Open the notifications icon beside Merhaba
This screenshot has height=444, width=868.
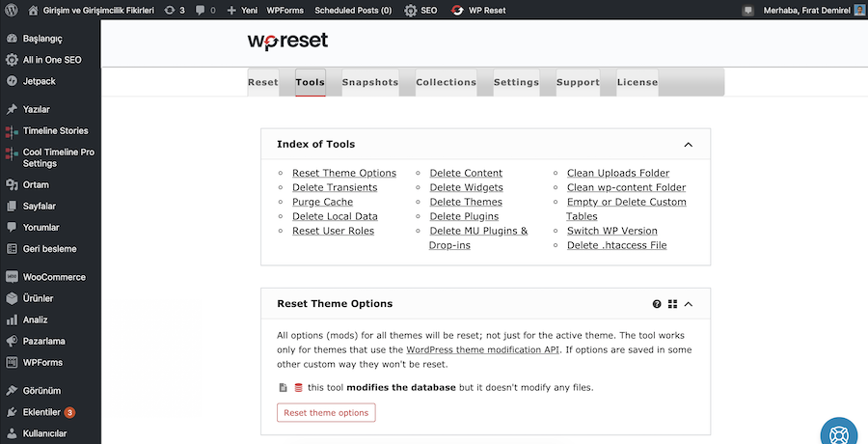[x=748, y=10]
